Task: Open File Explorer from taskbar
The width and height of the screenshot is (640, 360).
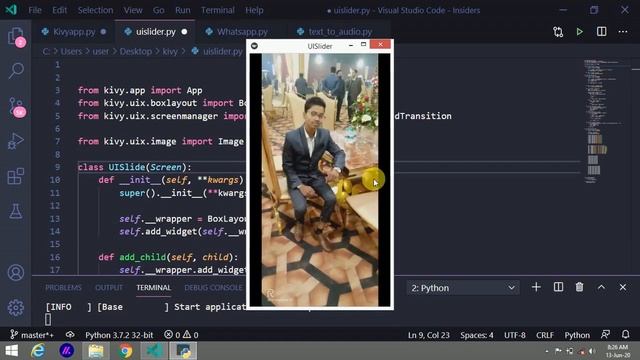Action: tap(96, 351)
